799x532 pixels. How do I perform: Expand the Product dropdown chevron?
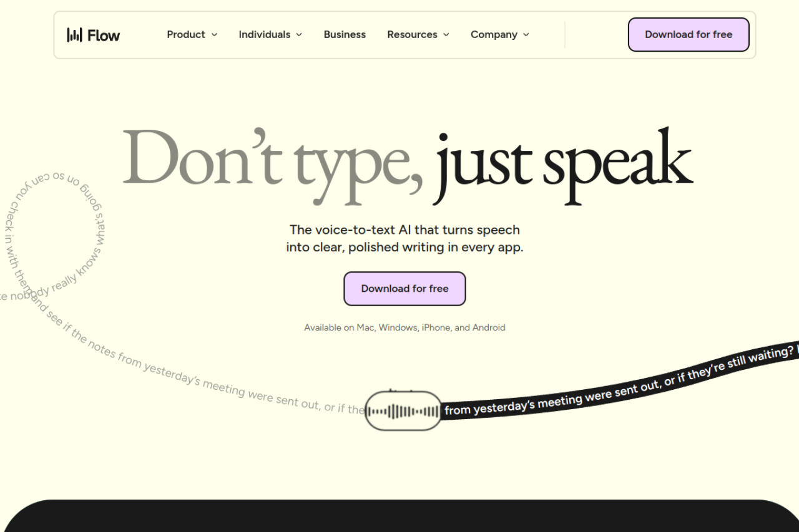[214, 35]
